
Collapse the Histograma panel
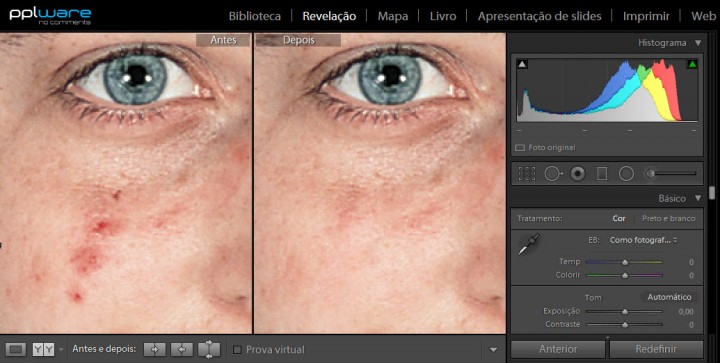pos(698,43)
